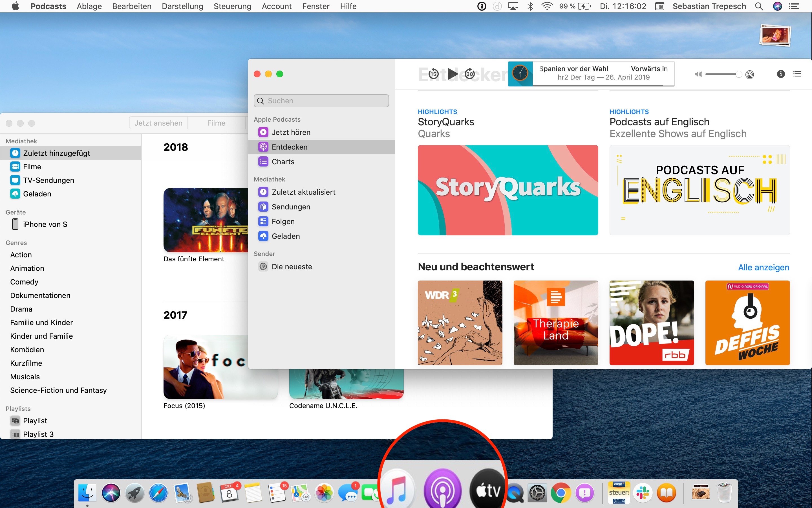Open the StoryQuarks highlight banner
The width and height of the screenshot is (812, 508).
[508, 190]
